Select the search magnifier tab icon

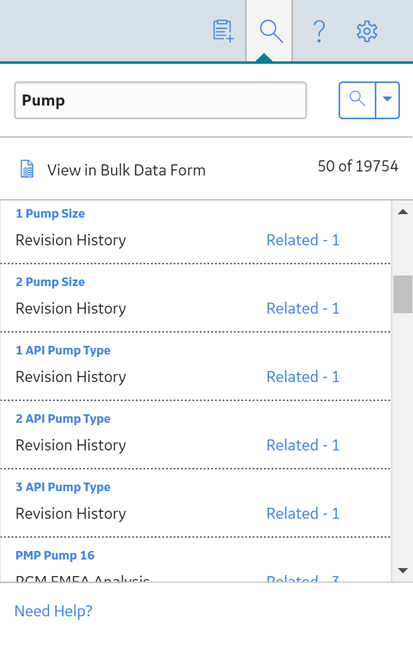[271, 32]
